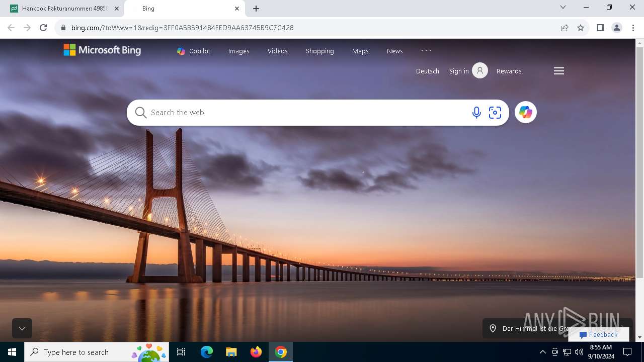The height and width of the screenshot is (362, 644).
Task: Open the Chrome profile menu
Action: [617, 28]
